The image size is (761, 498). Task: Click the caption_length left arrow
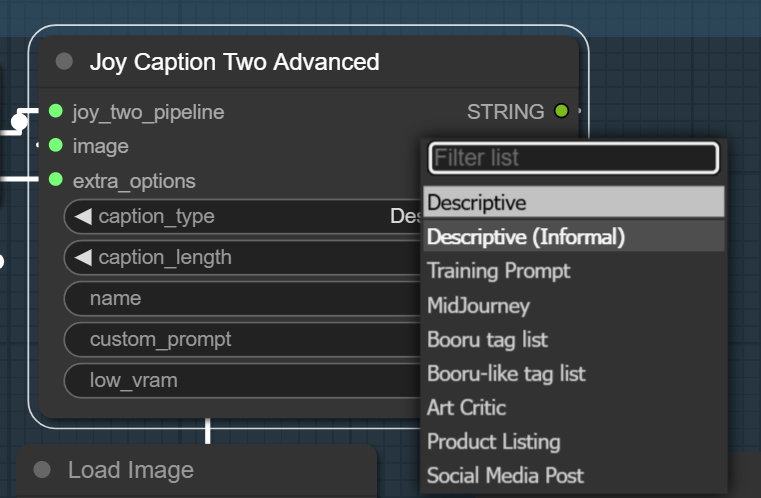83,257
